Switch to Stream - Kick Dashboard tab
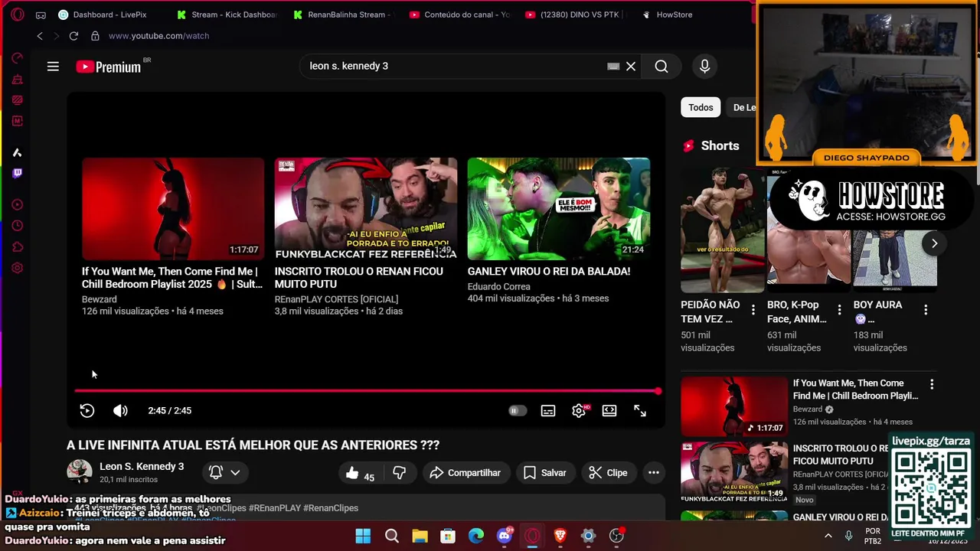Viewport: 980px width, 551px height. click(227, 15)
